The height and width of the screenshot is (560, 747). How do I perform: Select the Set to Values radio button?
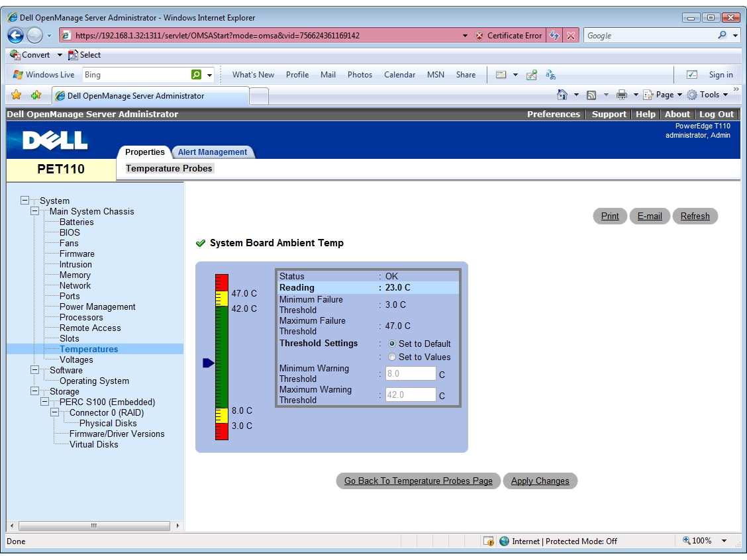[x=391, y=357]
